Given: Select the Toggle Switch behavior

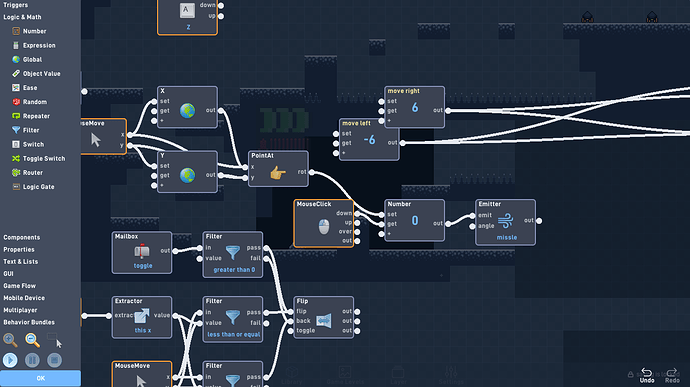Looking at the screenshot, I should tap(38, 158).
